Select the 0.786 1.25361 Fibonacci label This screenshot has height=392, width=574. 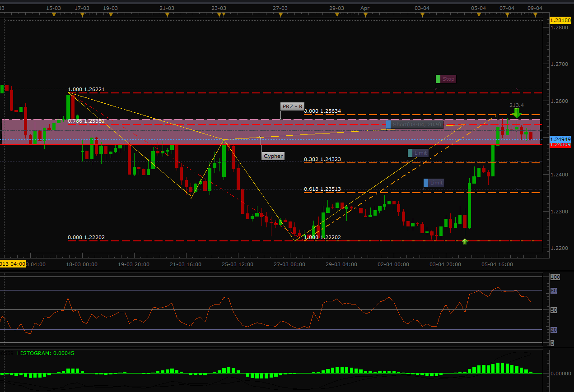[86, 121]
